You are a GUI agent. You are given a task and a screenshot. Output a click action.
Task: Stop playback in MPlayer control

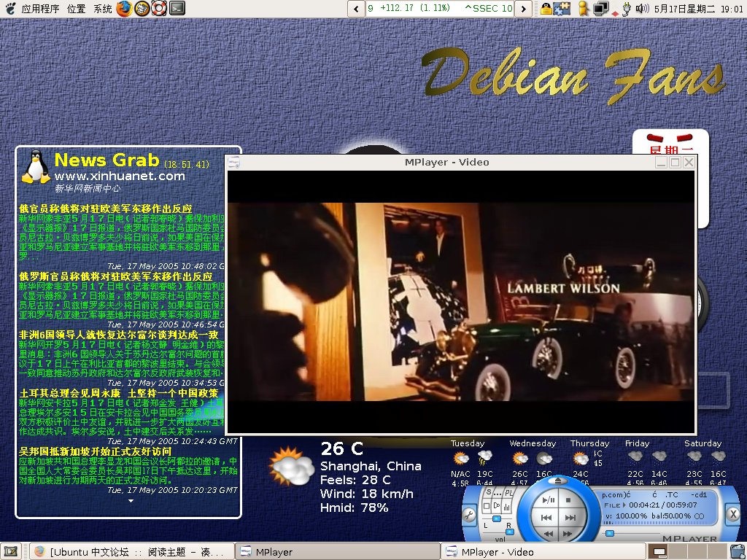point(568,500)
